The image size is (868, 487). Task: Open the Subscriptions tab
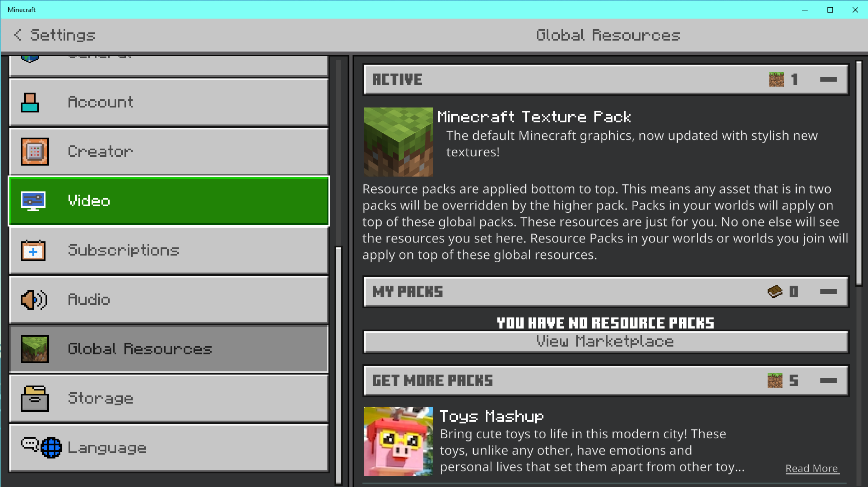pos(169,251)
